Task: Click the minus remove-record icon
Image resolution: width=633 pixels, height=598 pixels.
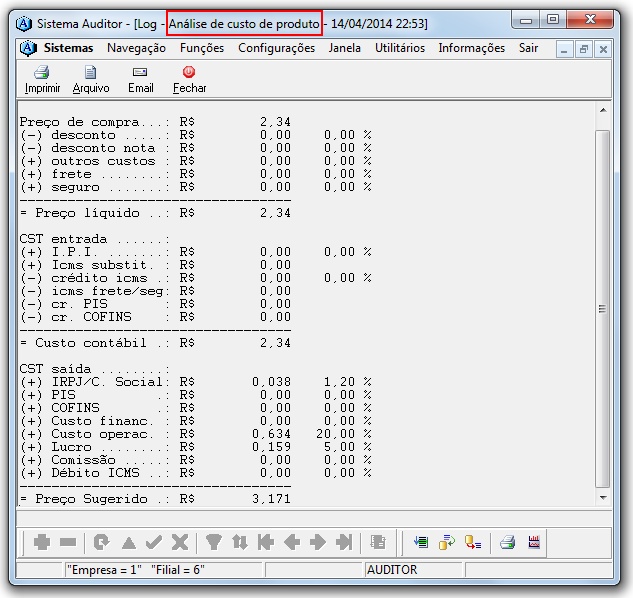Action: [x=68, y=542]
